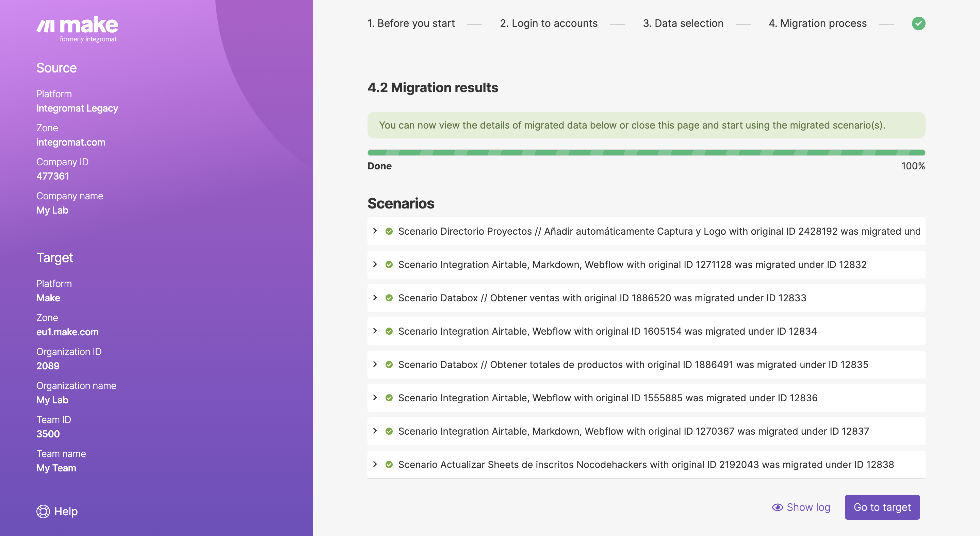This screenshot has width=980, height=536.
Task: Click status icon for Directorio Proyectos scenario
Action: pos(389,231)
